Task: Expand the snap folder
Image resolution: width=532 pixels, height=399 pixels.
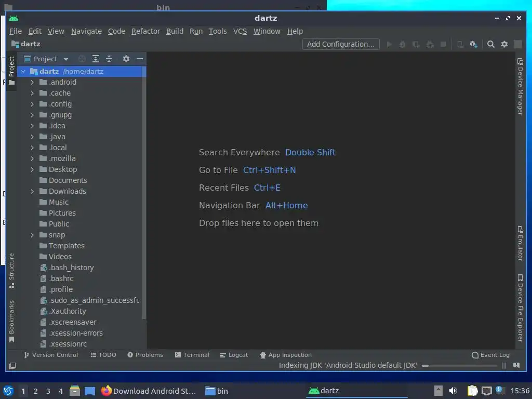Action: click(x=32, y=235)
